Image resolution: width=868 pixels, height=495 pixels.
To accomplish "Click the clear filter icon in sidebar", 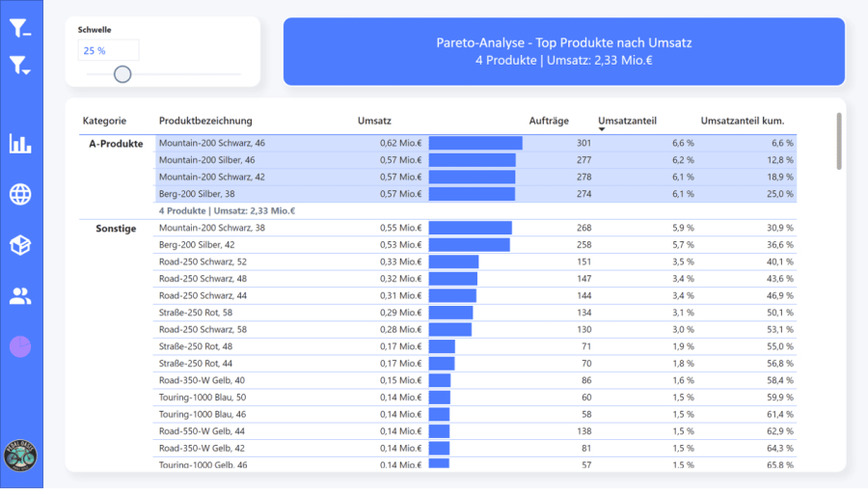I will click(x=20, y=29).
